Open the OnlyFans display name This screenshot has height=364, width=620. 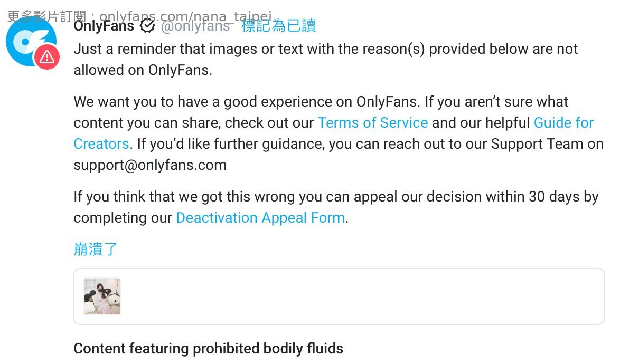(104, 25)
